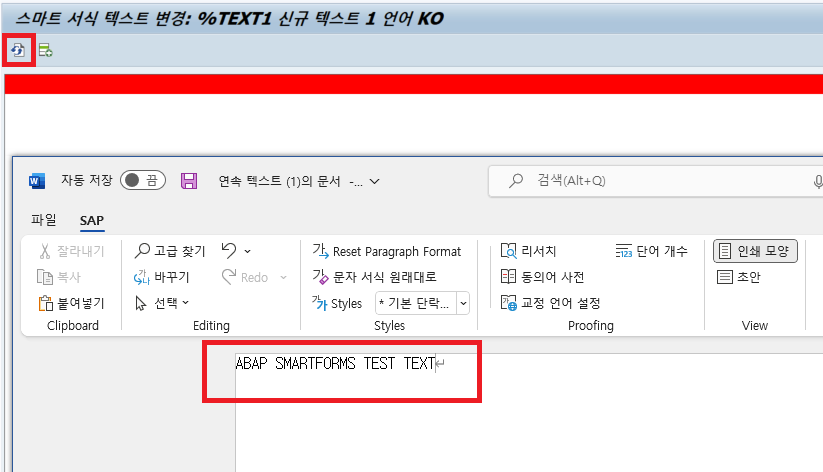This screenshot has height=472, width=823.
Task: Click the Undo arrow icon
Action: click(x=229, y=250)
